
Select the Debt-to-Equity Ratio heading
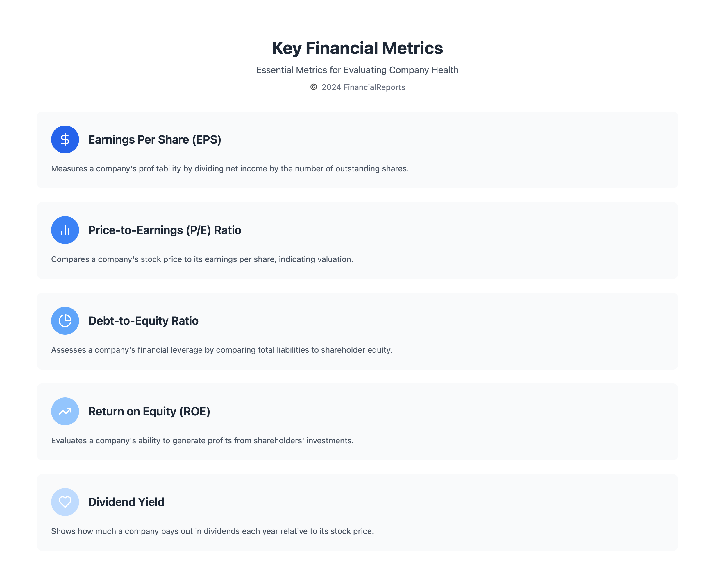click(143, 321)
